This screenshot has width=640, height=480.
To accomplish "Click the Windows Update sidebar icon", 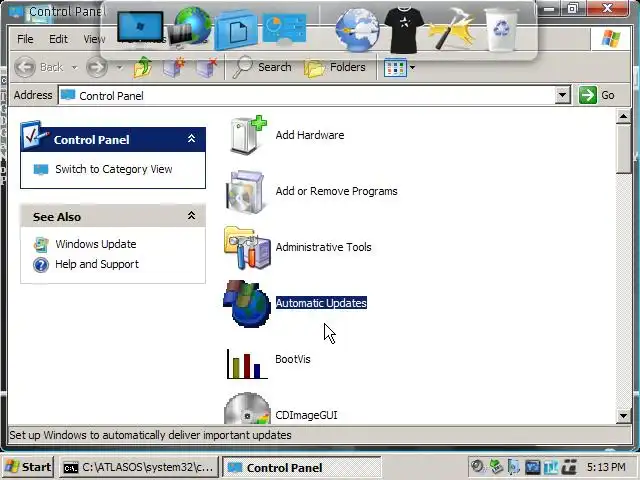I will pyautogui.click(x=41, y=244).
